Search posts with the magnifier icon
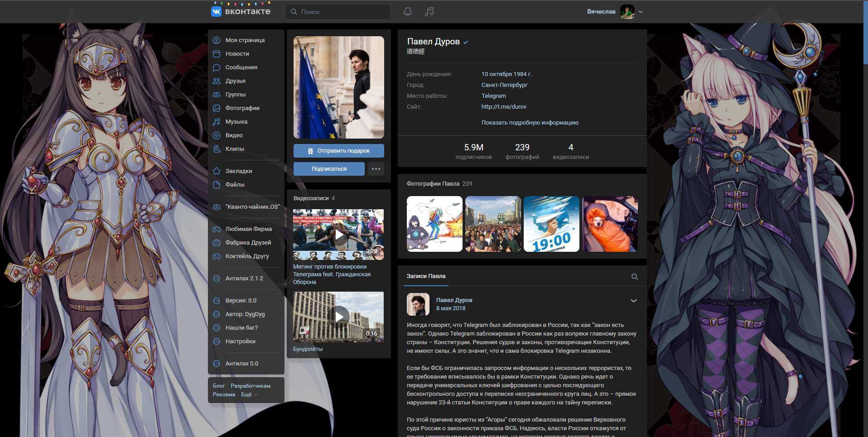The image size is (868, 437). pos(635,277)
